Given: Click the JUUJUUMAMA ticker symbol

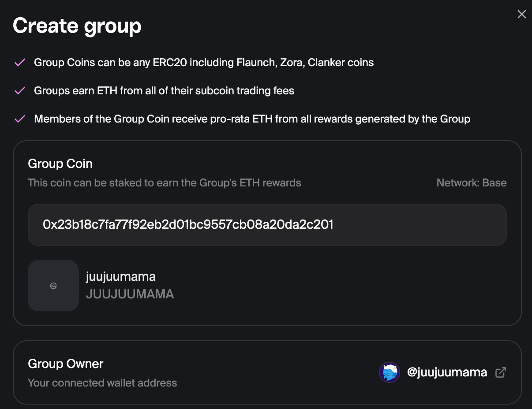Looking at the screenshot, I should pyautogui.click(x=130, y=294).
